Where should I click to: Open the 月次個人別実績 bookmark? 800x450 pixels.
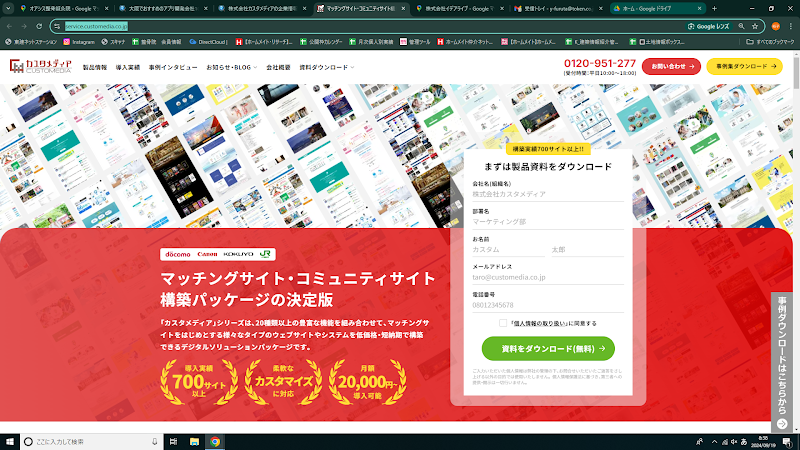click(370, 42)
